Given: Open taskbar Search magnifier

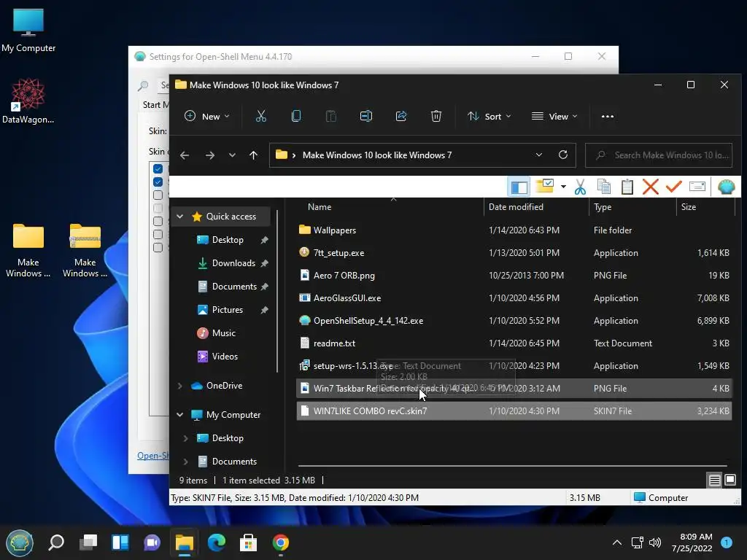Looking at the screenshot, I should pyautogui.click(x=56, y=542).
